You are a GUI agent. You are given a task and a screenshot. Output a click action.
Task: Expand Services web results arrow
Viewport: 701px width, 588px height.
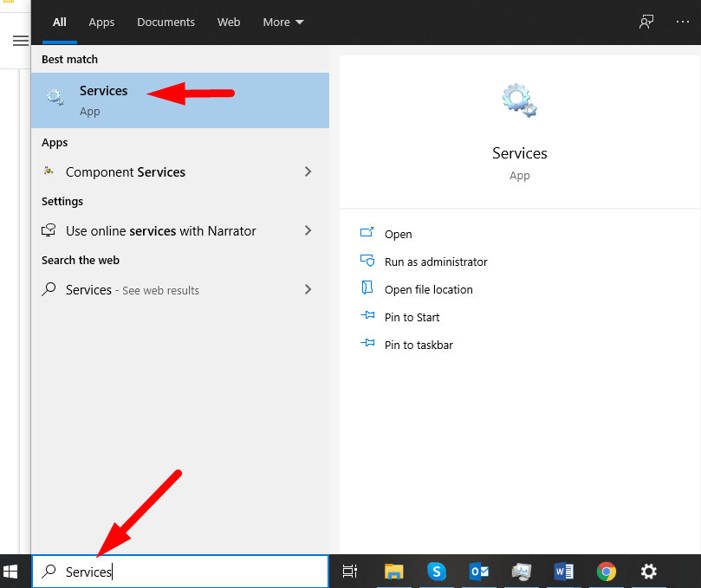[308, 290]
